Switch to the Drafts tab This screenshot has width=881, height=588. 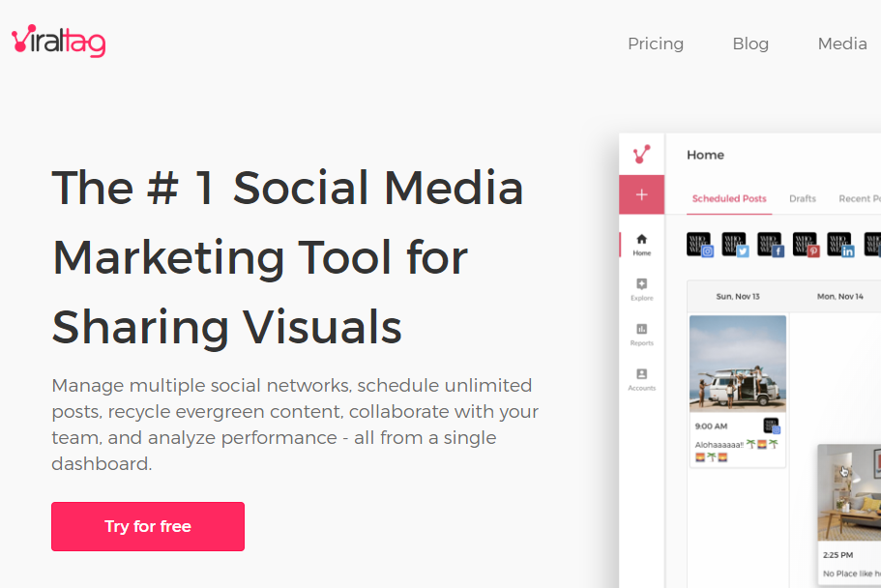802,198
